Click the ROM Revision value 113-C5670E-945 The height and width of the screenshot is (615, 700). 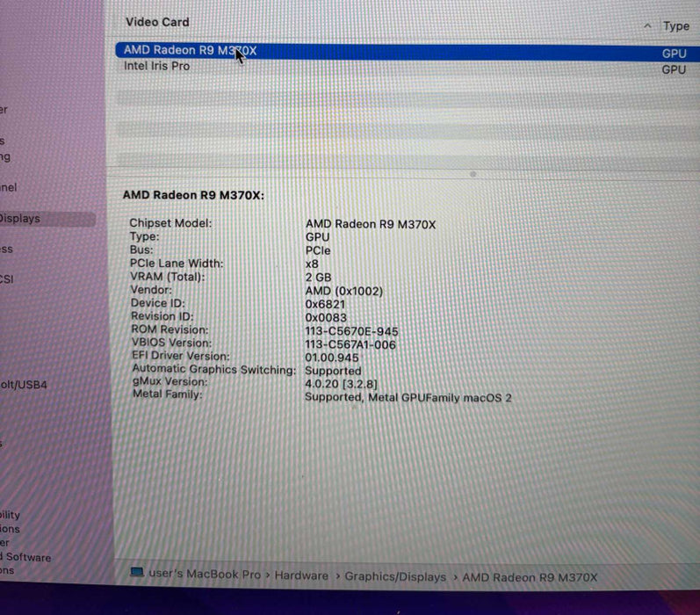click(352, 331)
